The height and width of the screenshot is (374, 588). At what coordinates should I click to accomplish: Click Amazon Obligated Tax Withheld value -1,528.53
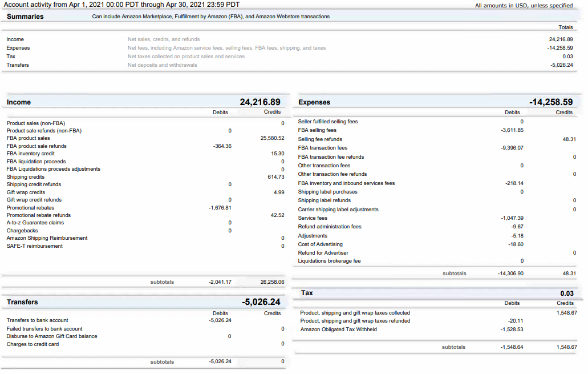(x=512, y=329)
